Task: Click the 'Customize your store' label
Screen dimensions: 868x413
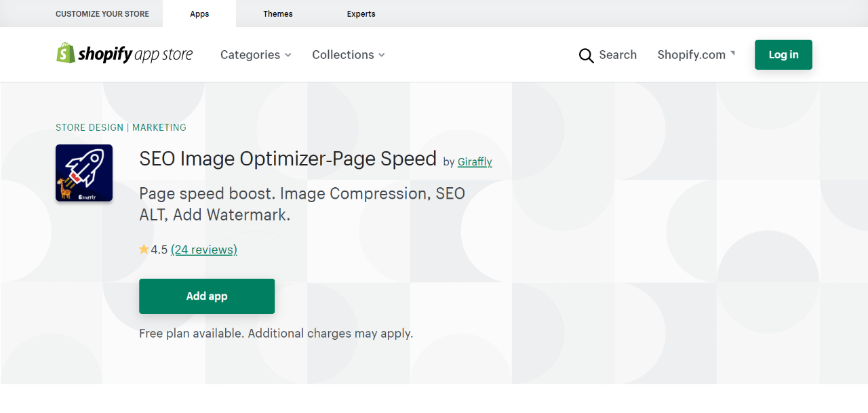Action: coord(102,14)
